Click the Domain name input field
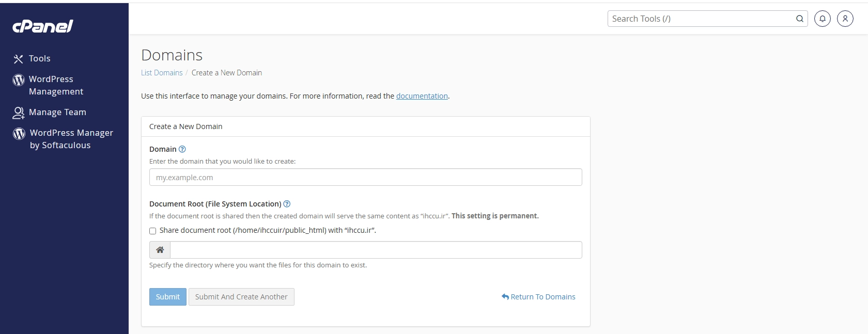This screenshot has width=868, height=334. coord(366,177)
